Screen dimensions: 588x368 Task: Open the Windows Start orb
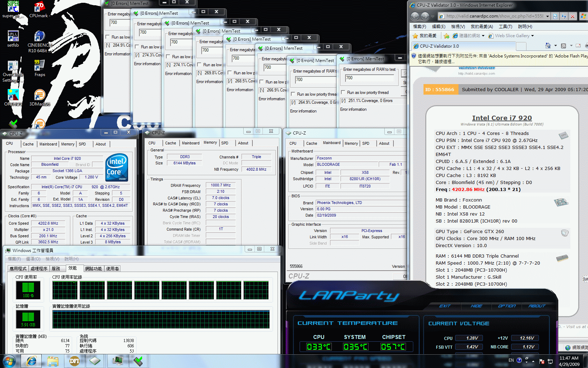[9, 361]
